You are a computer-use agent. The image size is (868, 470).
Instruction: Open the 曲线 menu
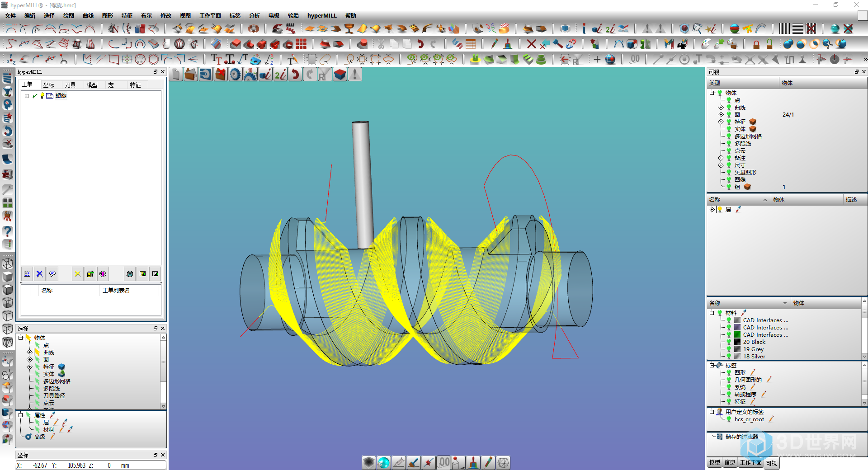(88, 16)
